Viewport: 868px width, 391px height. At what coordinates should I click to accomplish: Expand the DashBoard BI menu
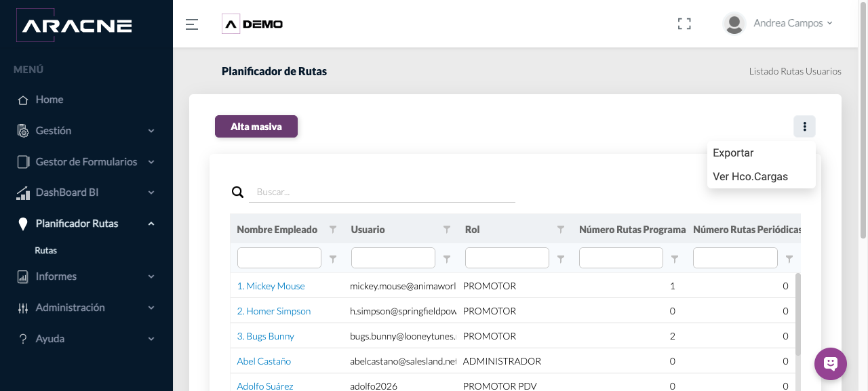coord(86,192)
